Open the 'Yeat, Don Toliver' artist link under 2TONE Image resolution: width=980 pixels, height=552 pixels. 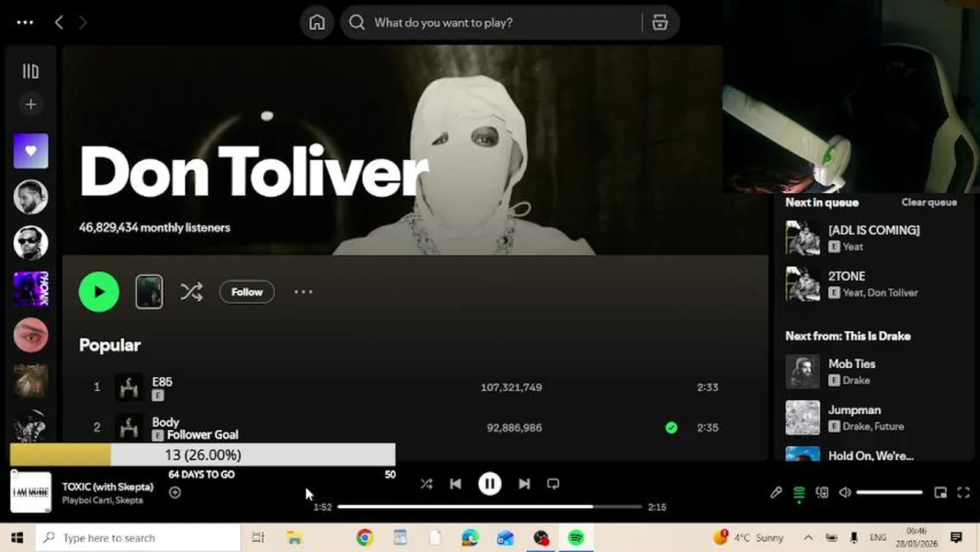pos(880,293)
